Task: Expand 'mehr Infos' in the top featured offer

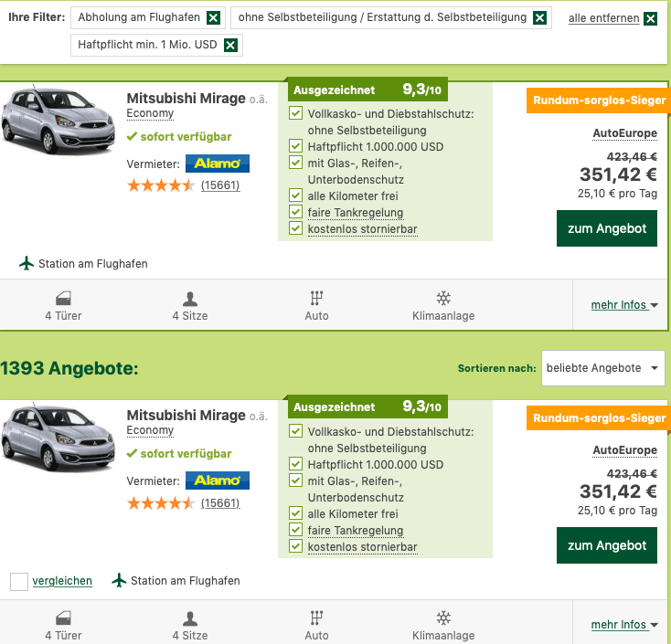Action: [x=624, y=305]
